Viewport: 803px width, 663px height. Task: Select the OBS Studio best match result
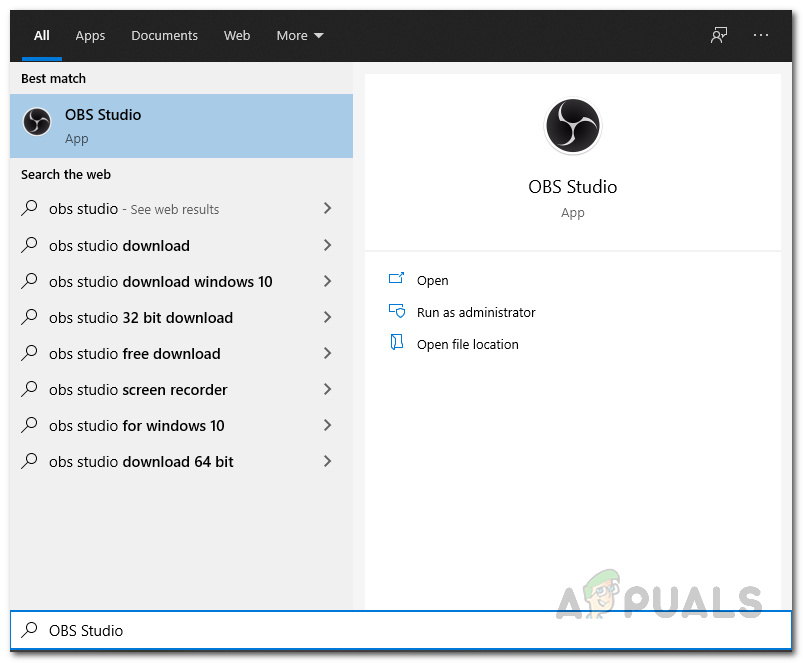[x=181, y=126]
